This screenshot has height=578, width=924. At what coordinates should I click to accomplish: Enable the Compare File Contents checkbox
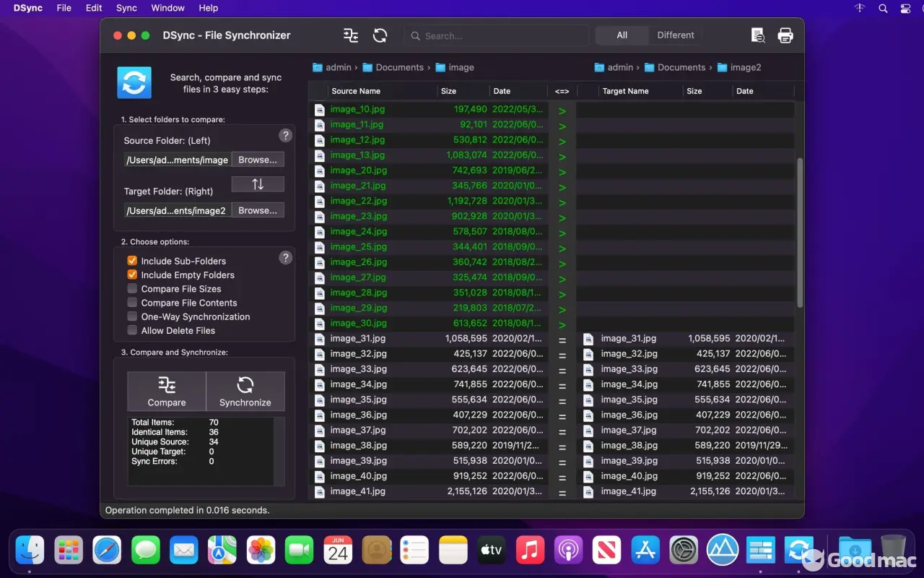pyautogui.click(x=132, y=303)
